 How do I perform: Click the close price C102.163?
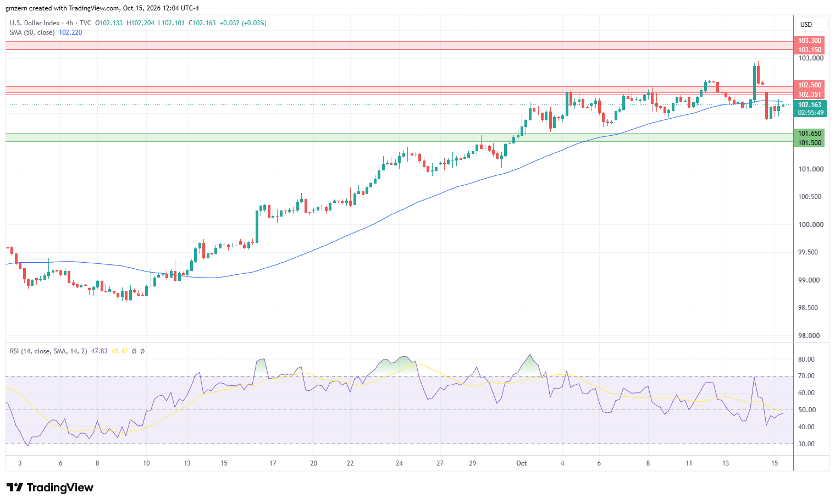click(x=203, y=23)
